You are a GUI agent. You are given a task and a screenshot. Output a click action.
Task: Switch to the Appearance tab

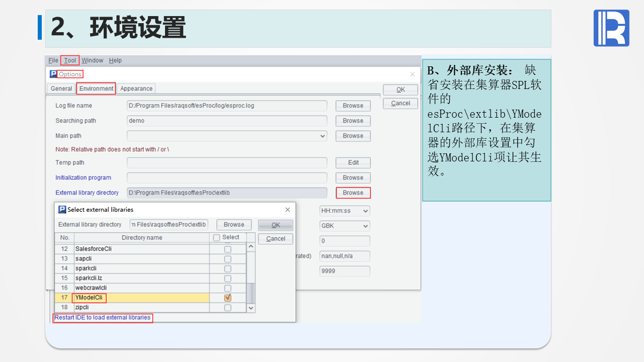(136, 88)
